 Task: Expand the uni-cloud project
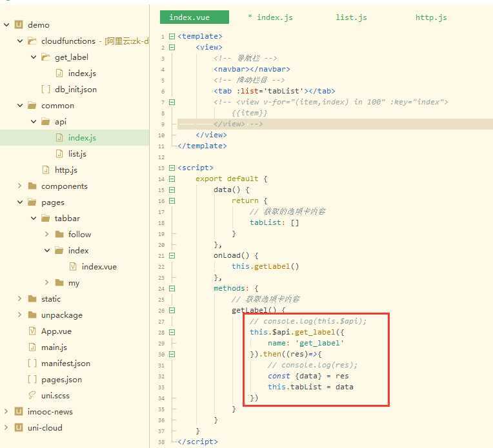pyautogui.click(x=6, y=427)
